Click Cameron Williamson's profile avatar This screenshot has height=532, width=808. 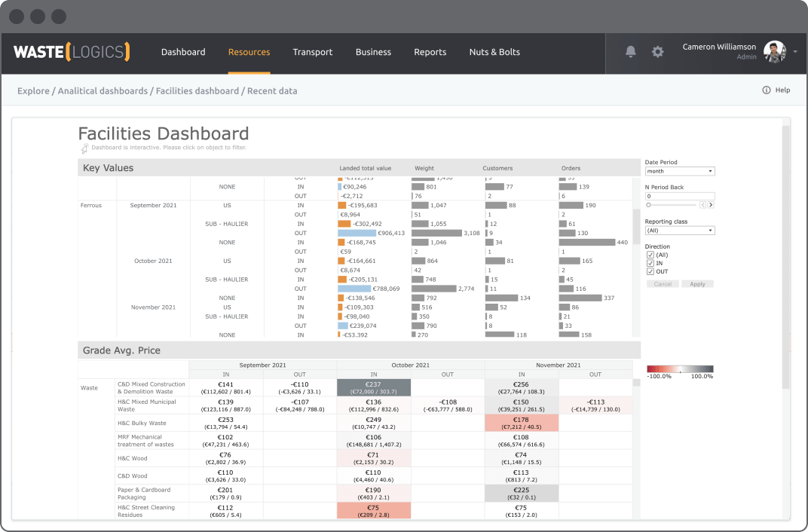coord(774,52)
